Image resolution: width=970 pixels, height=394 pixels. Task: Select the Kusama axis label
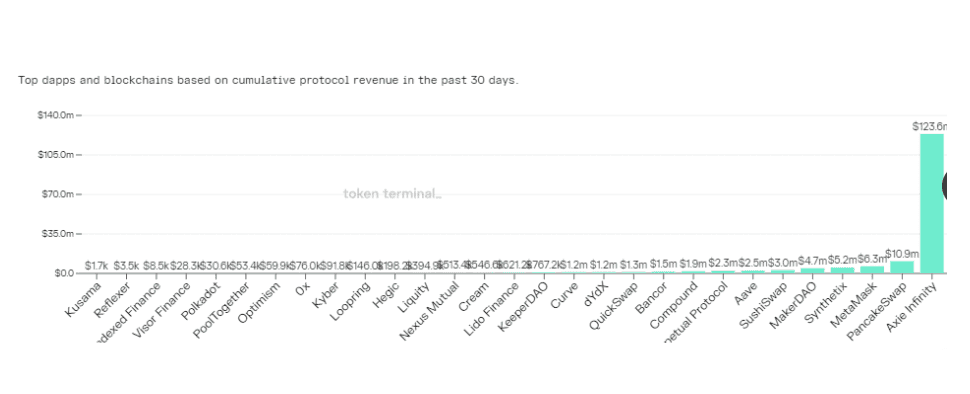83,299
